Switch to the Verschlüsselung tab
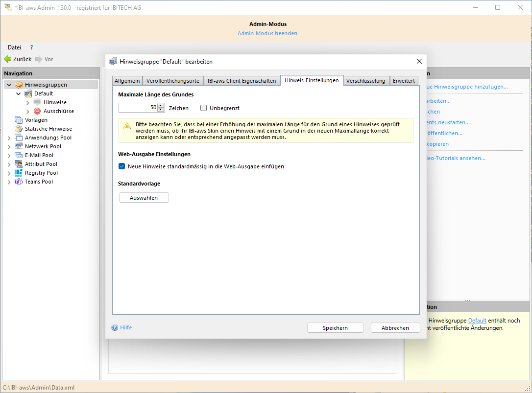This screenshot has width=532, height=393. (366, 81)
